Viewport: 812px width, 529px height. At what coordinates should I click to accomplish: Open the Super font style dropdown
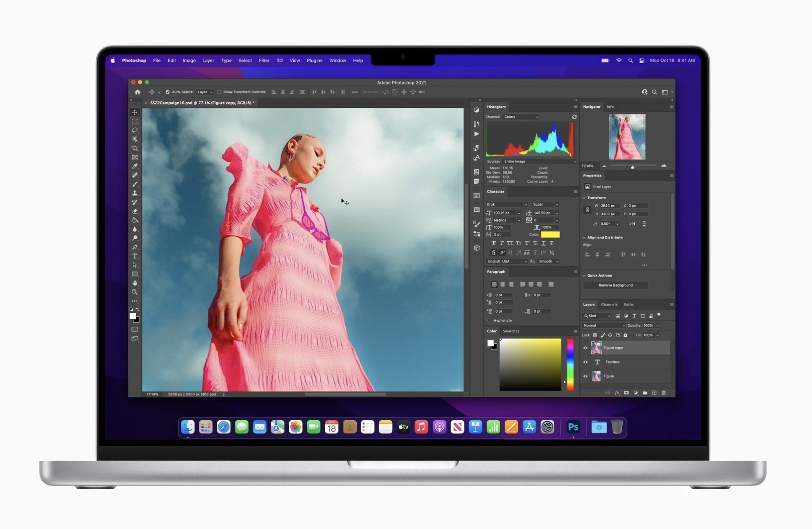tap(546, 204)
